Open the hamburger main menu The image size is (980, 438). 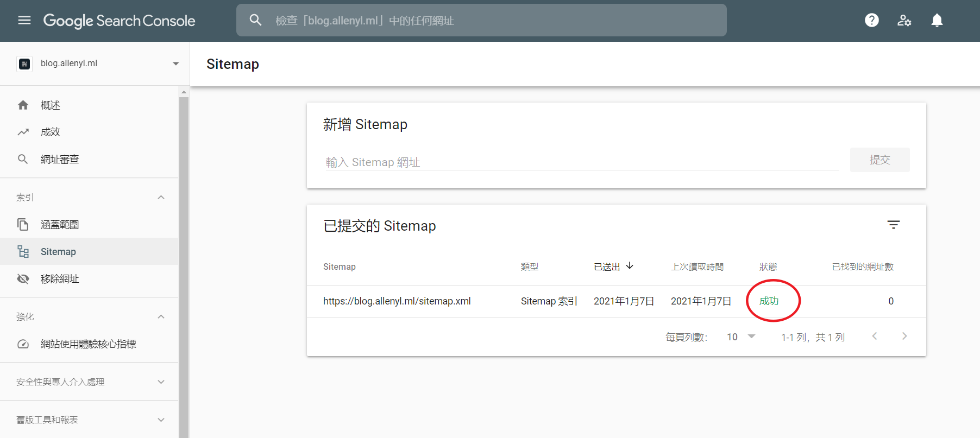[24, 21]
